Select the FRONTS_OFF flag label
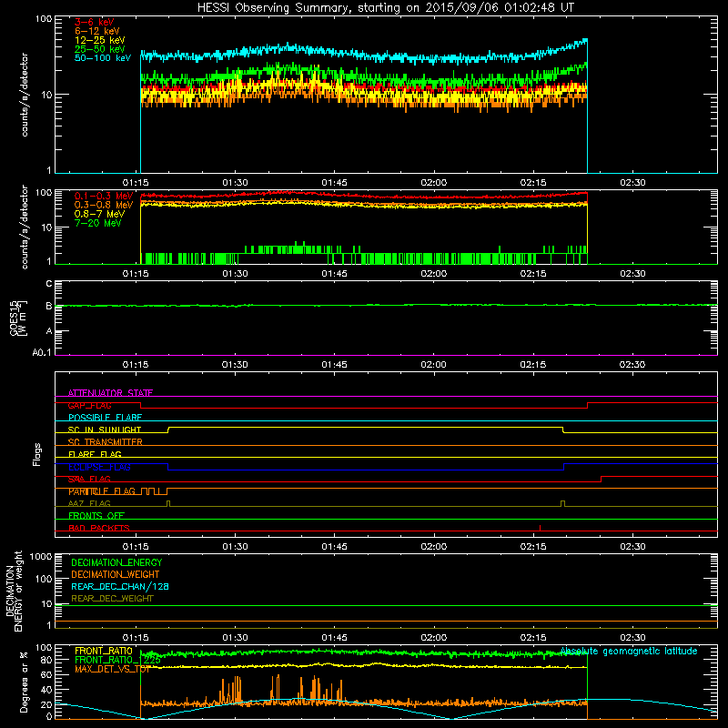728x728 pixels. tap(96, 516)
